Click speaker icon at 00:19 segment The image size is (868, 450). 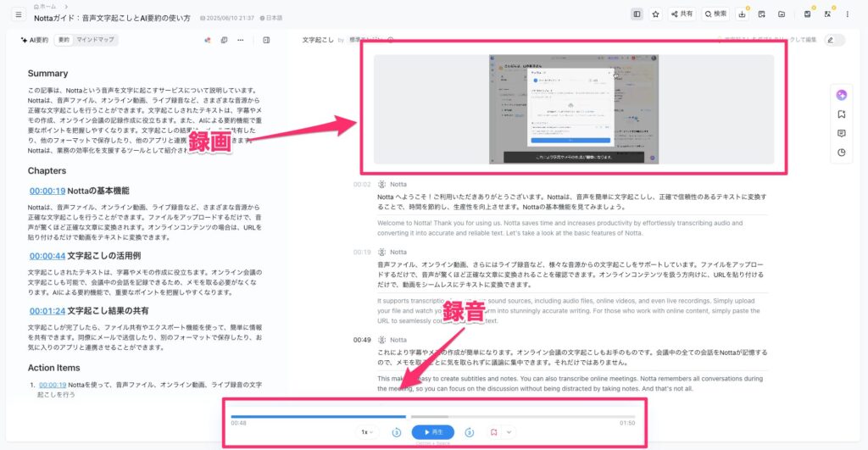(x=382, y=252)
